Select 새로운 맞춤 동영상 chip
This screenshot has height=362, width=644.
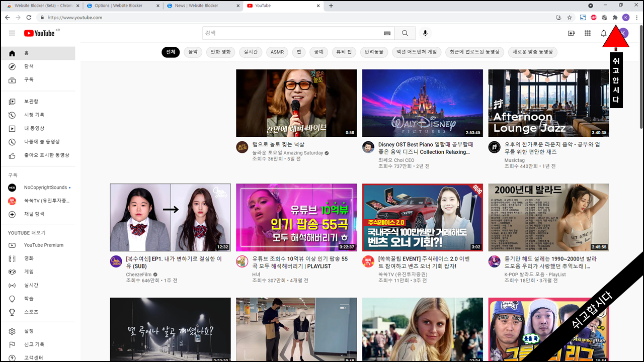pyautogui.click(x=532, y=52)
